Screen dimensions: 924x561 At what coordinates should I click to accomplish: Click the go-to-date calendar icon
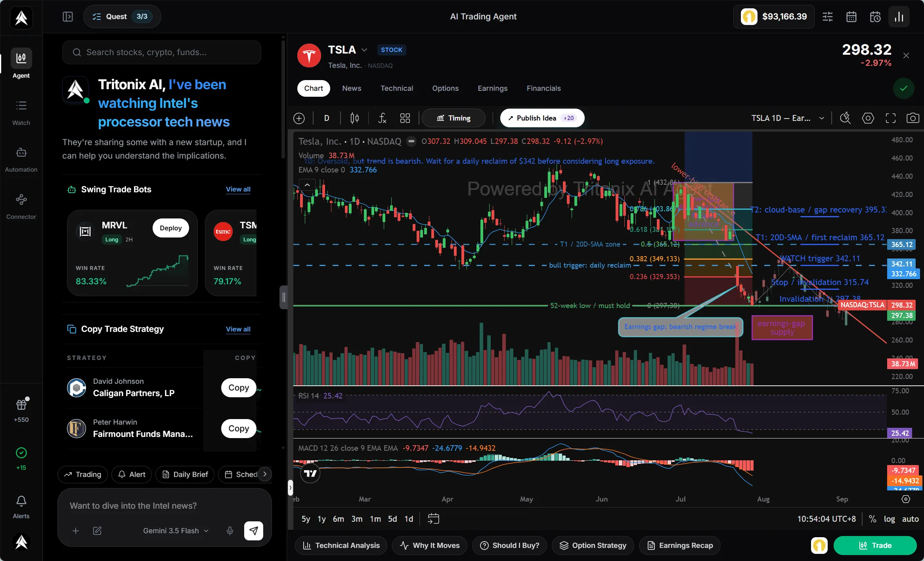click(433, 519)
